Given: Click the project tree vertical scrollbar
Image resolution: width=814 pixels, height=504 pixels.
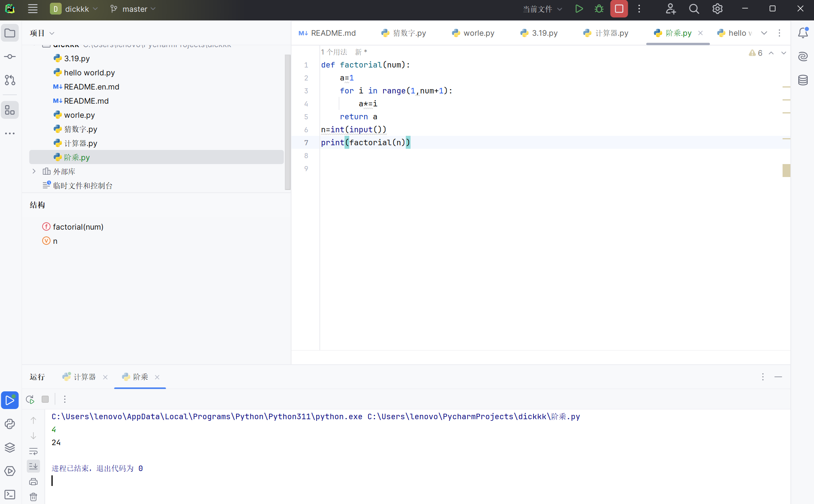Looking at the screenshot, I should point(288,122).
